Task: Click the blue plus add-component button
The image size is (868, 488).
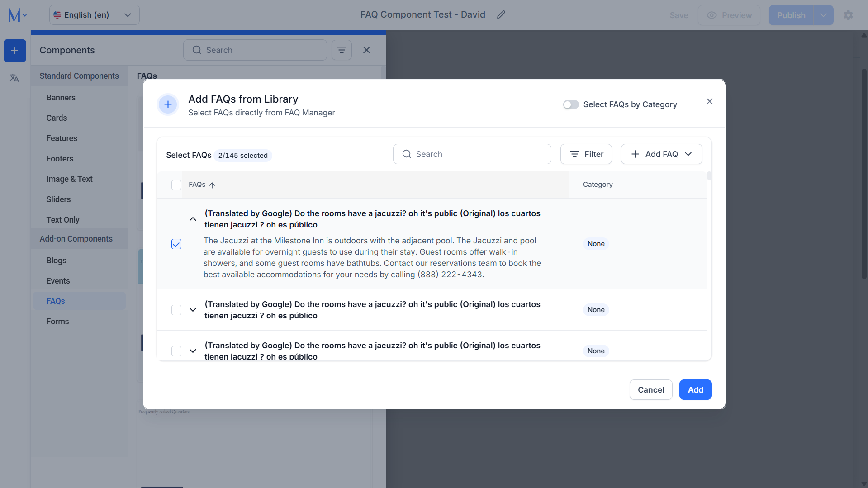Action: tap(14, 51)
